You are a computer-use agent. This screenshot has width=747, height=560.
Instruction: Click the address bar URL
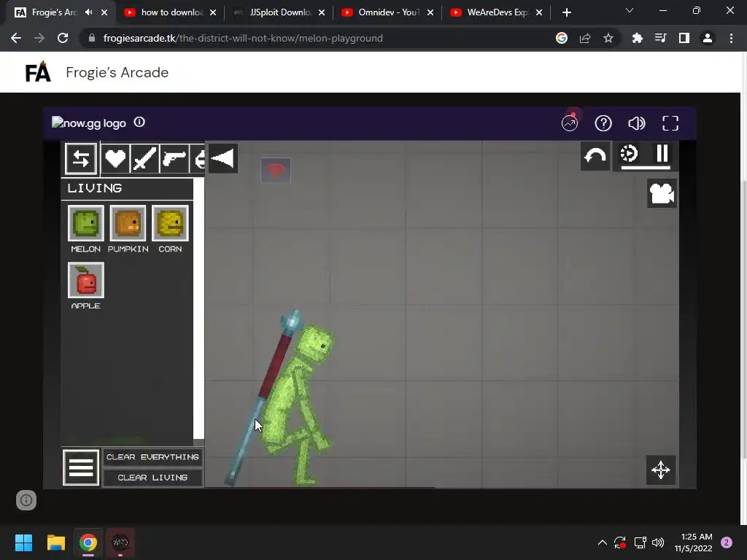pyautogui.click(x=243, y=38)
